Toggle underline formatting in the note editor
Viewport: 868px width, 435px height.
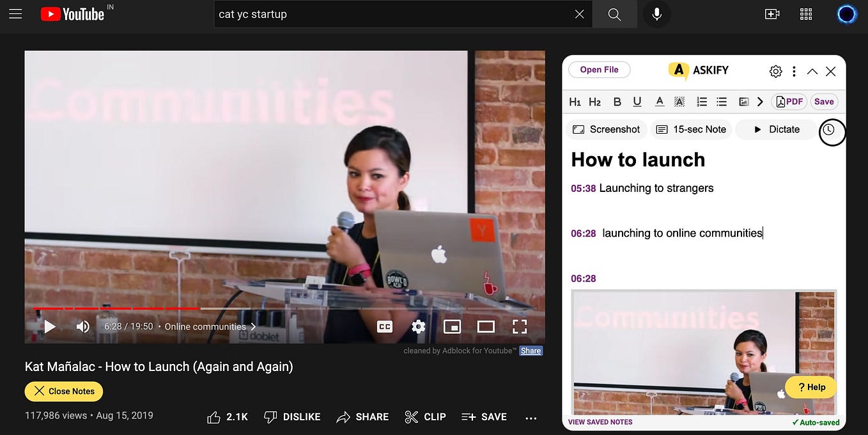click(x=637, y=101)
